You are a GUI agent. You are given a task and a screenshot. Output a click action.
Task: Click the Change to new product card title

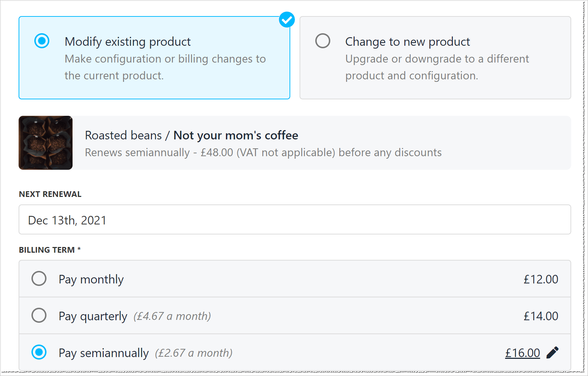pos(407,42)
